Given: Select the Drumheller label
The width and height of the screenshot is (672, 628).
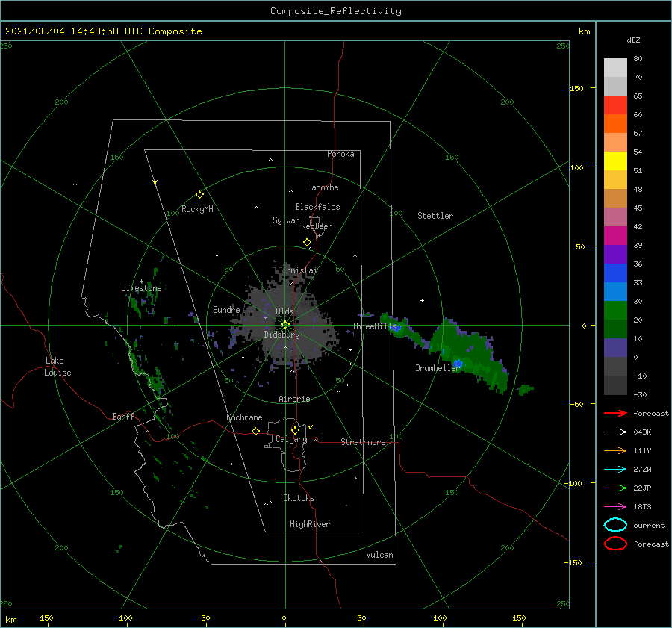Looking at the screenshot, I should (x=437, y=368).
